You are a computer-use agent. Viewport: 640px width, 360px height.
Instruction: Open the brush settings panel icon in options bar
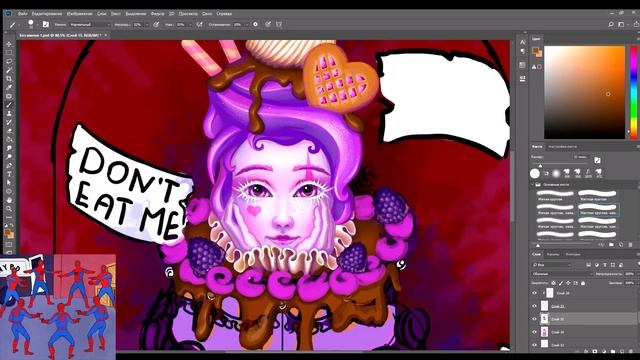click(46, 24)
